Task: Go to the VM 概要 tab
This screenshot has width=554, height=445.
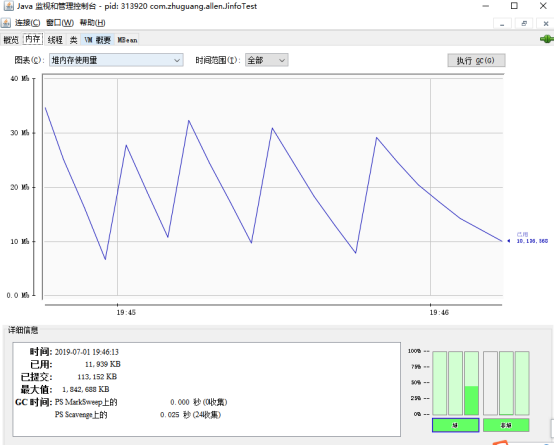Action: 98,40
